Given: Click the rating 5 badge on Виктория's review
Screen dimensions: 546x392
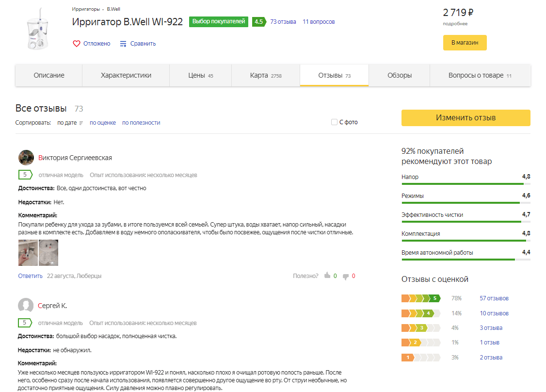Looking at the screenshot, I should [x=25, y=175].
